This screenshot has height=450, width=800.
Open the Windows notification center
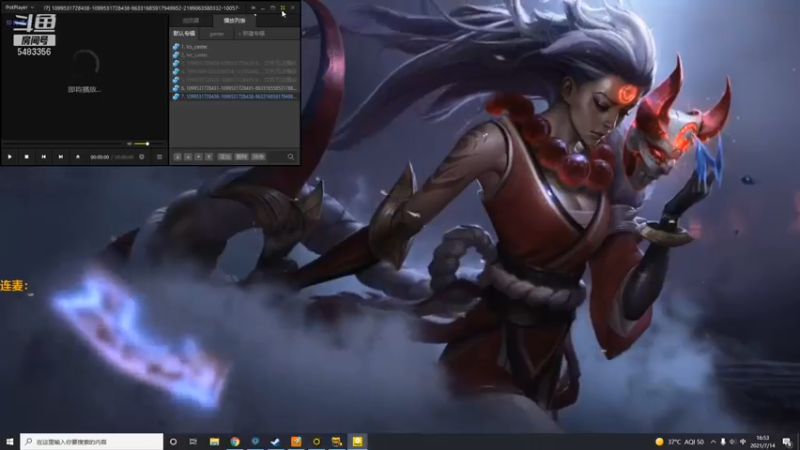click(x=787, y=442)
